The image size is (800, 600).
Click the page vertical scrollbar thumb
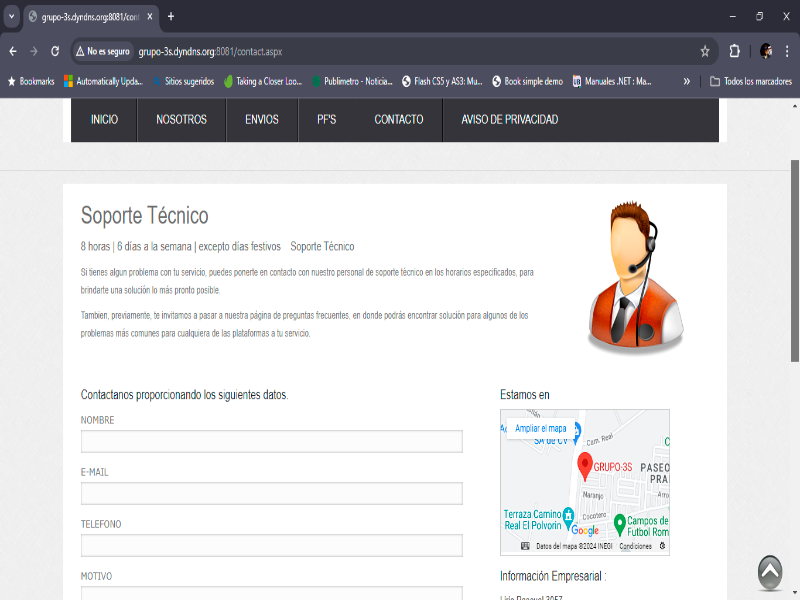[794, 261]
